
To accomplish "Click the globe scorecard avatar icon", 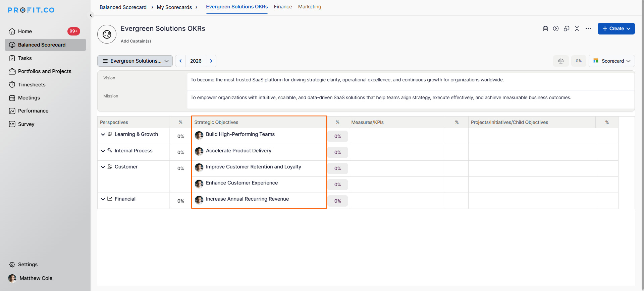I will (107, 34).
